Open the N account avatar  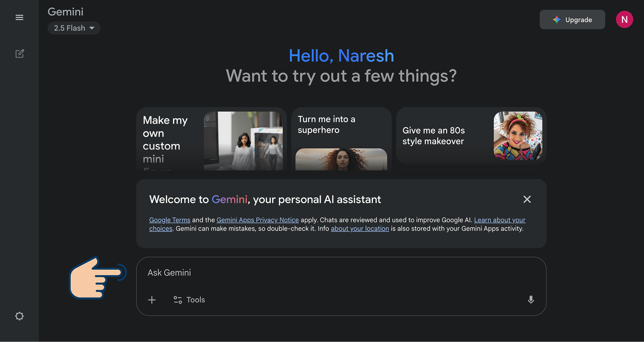pyautogui.click(x=624, y=20)
